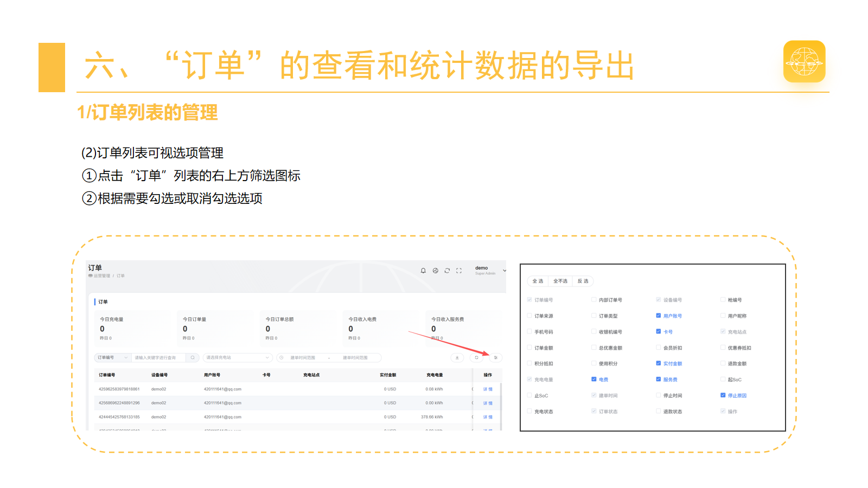
Task: Open the column filter settings icon
Action: click(495, 358)
